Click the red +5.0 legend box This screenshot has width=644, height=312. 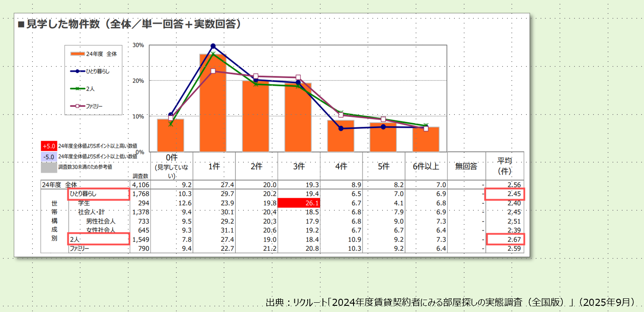click(x=49, y=145)
